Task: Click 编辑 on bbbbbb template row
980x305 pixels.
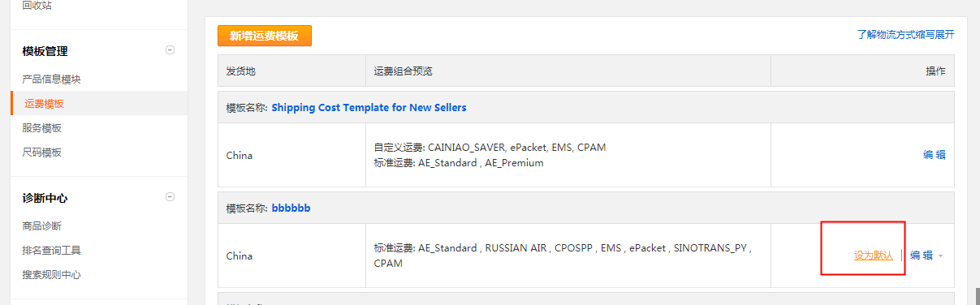Action: tap(922, 256)
